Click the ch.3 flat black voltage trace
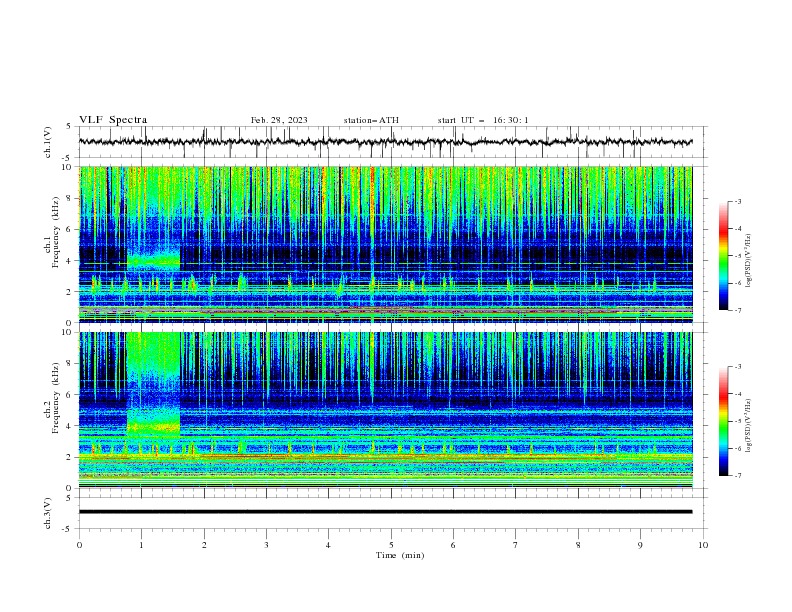The image size is (792, 612). [385, 512]
